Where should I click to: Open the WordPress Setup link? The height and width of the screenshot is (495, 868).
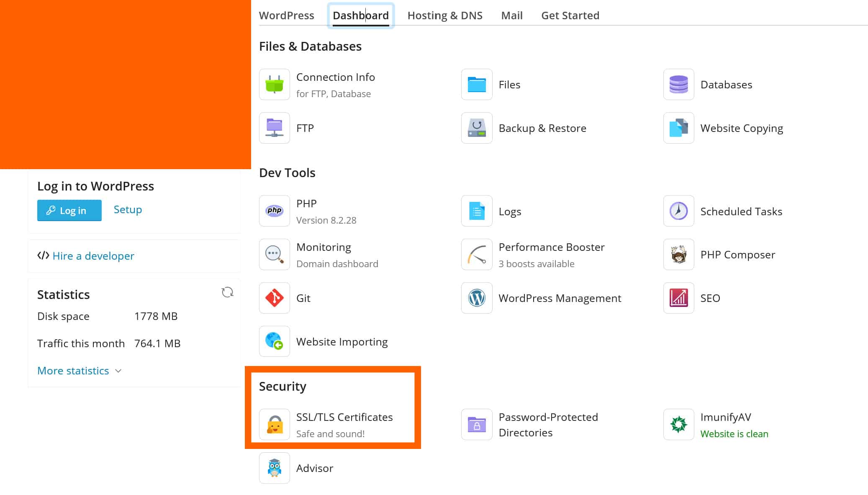tap(128, 209)
